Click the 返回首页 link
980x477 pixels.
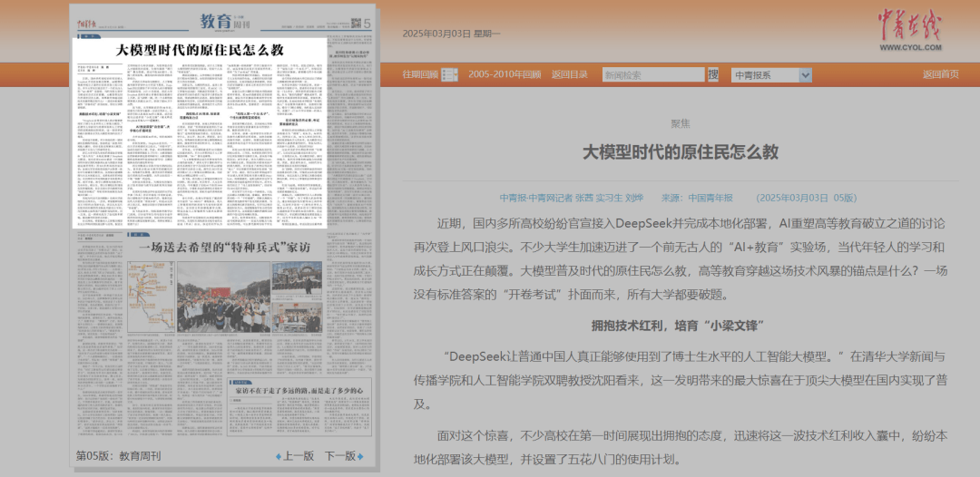(x=940, y=74)
